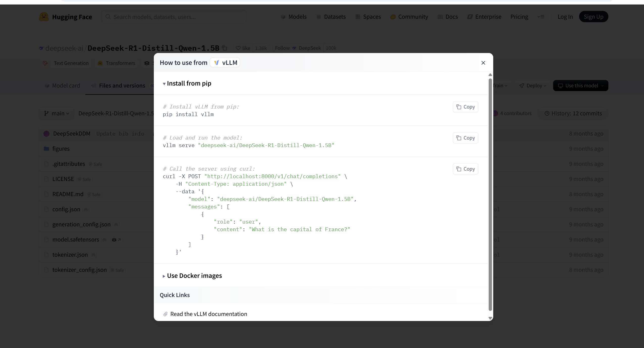Click the vLLM badge in dialog title
This screenshot has width=644, height=348.
[x=225, y=63]
